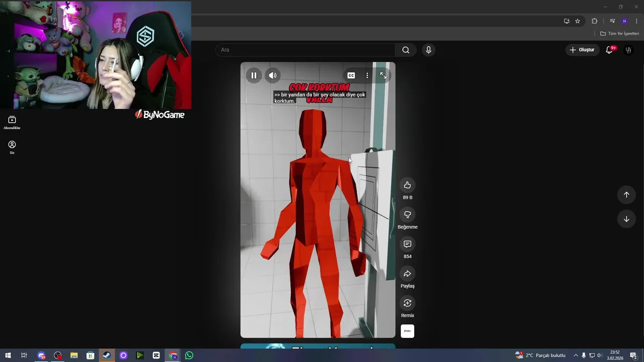Open Windows Action Center notifications

tap(633, 355)
